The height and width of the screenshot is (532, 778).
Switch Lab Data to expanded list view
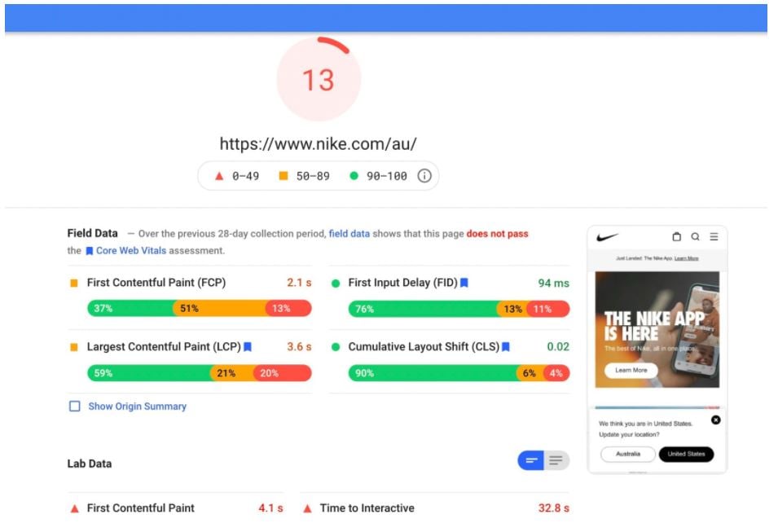(556, 460)
